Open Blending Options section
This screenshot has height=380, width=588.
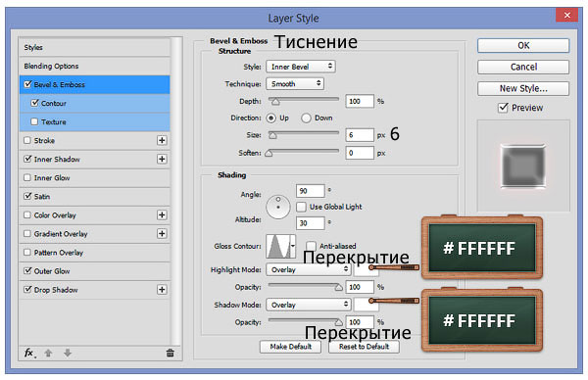(94, 66)
